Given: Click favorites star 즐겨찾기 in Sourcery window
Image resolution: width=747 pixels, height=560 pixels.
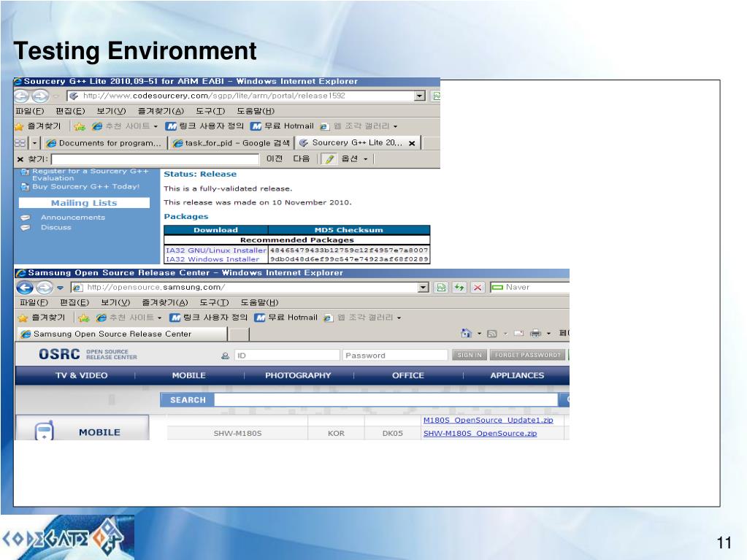Looking at the screenshot, I should tap(38, 126).
